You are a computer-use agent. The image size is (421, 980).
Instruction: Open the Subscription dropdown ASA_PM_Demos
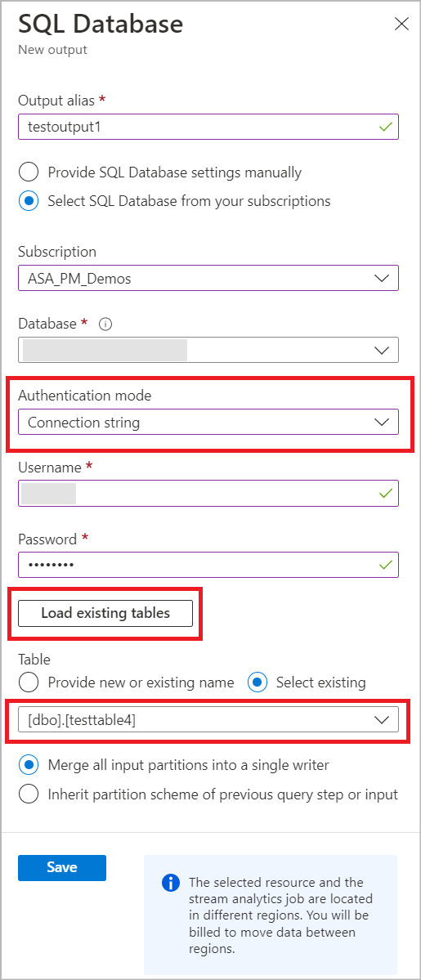(x=208, y=279)
